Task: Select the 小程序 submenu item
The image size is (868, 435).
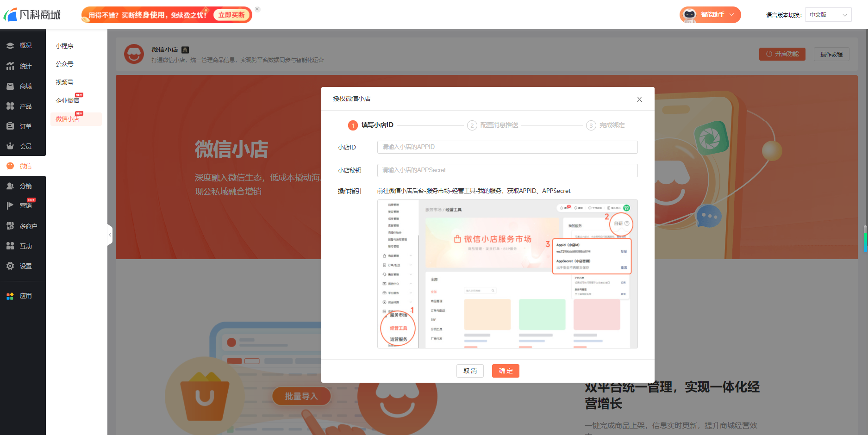Action: point(64,46)
